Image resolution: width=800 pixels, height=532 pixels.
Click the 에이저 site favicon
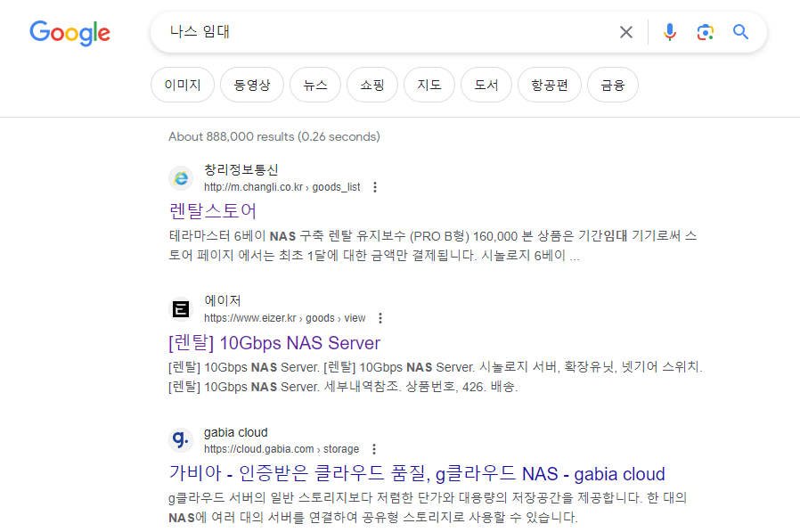click(181, 309)
